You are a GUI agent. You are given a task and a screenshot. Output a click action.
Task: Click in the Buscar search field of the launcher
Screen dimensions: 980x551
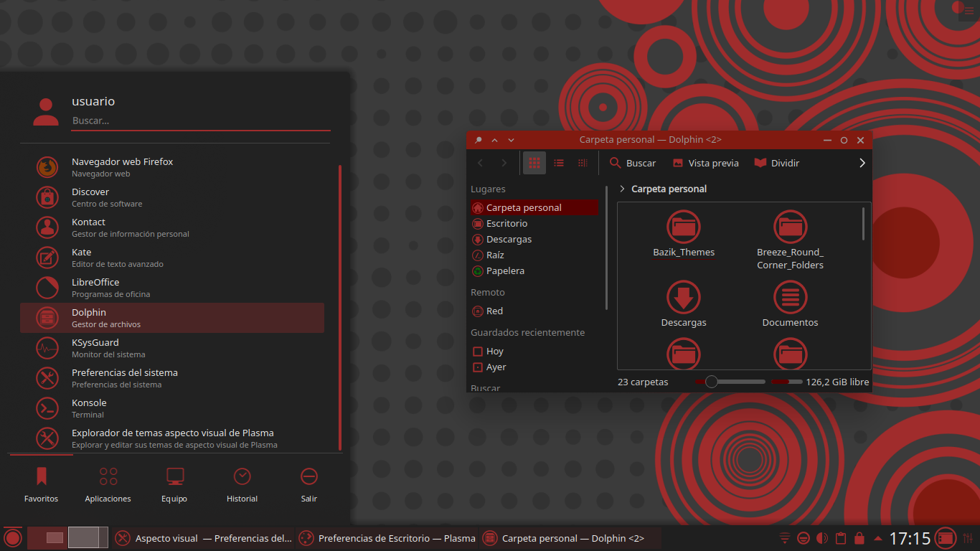coord(201,121)
